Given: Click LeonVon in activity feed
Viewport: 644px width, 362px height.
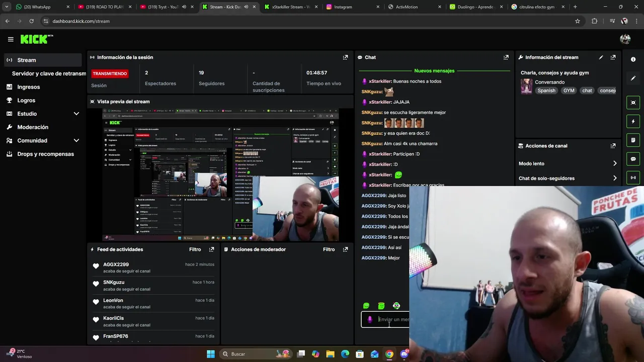Looking at the screenshot, I should tap(113, 300).
